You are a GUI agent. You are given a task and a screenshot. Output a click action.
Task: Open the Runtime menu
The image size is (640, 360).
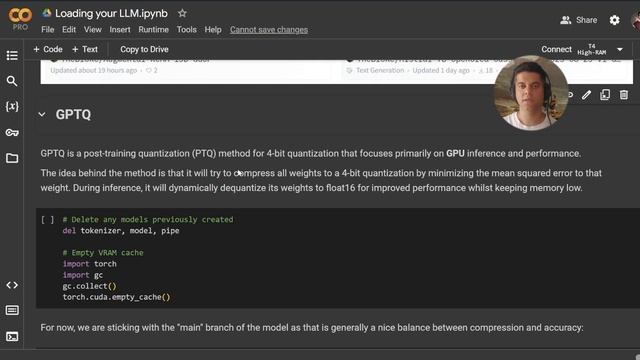point(153,29)
